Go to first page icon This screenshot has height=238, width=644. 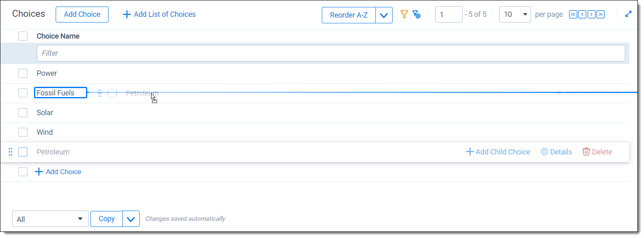coord(573,15)
